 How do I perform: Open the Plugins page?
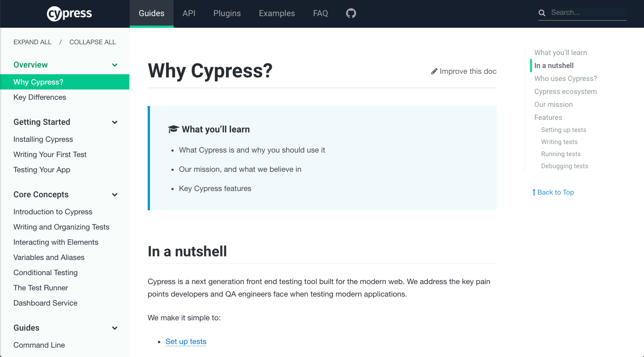(x=227, y=13)
